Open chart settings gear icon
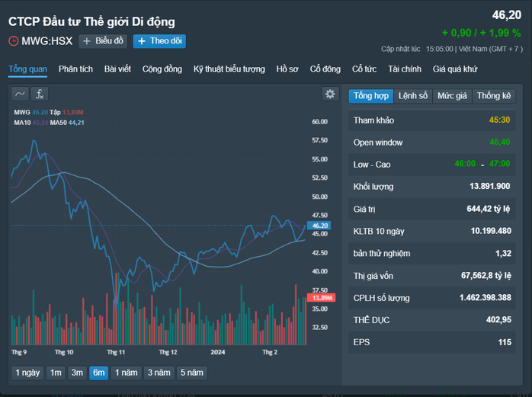532x397 pixels. pyautogui.click(x=330, y=94)
